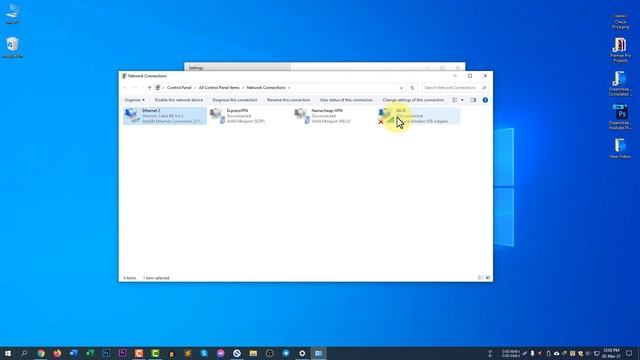The image size is (640, 360).
Task: Click the cloud icon in system tray
Action: 556,353
